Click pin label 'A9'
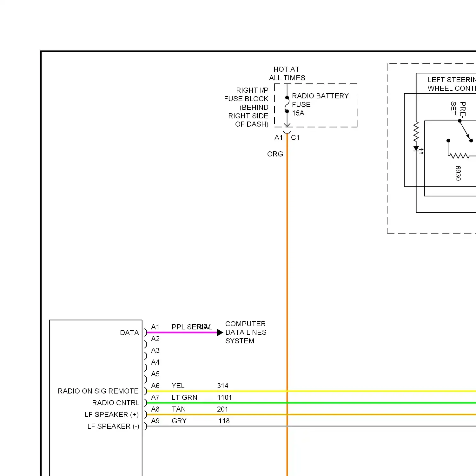The width and height of the screenshot is (476, 476). tap(155, 421)
